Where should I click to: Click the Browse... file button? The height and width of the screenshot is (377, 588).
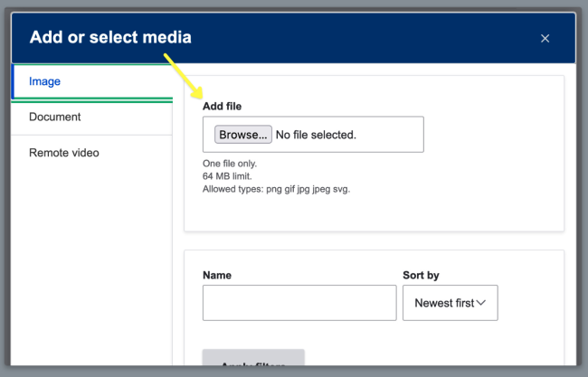[242, 135]
